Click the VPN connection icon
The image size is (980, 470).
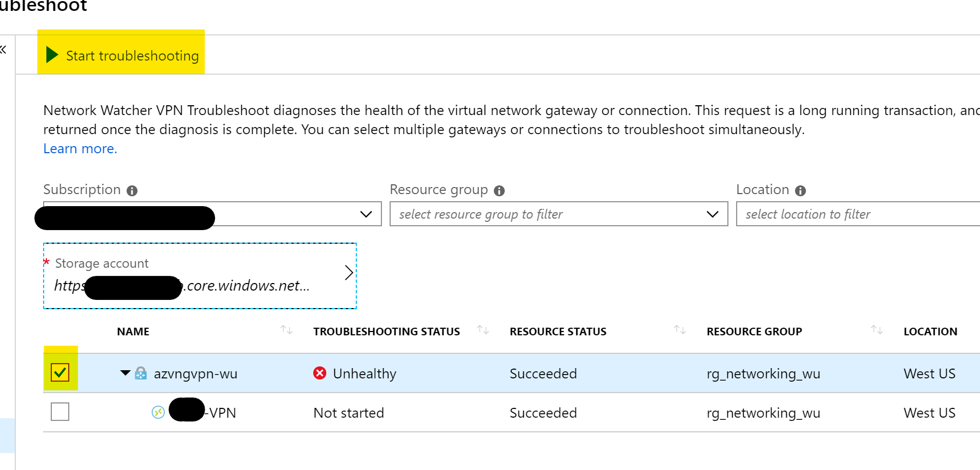pos(158,413)
